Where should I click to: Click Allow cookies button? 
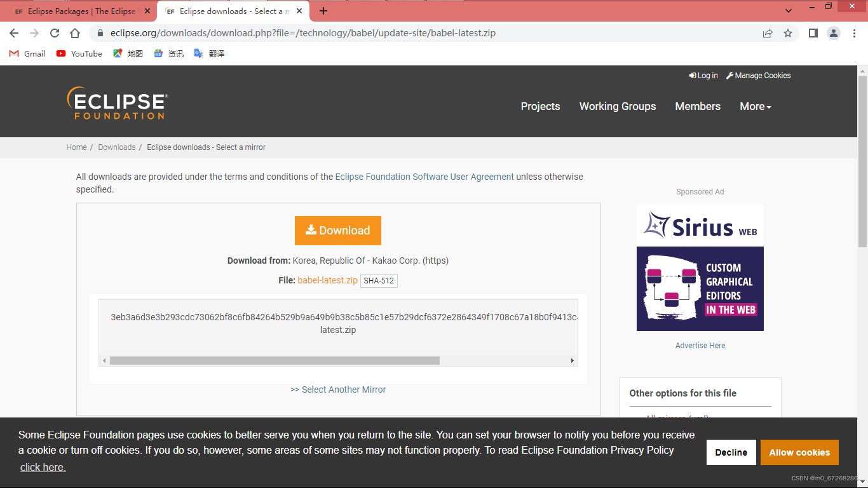coord(799,452)
